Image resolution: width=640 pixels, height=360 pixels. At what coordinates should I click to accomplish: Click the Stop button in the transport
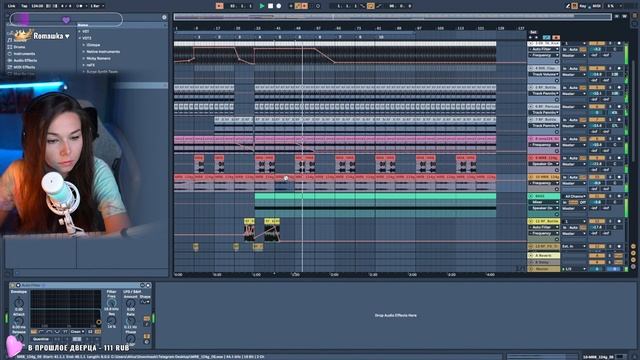click(271, 6)
